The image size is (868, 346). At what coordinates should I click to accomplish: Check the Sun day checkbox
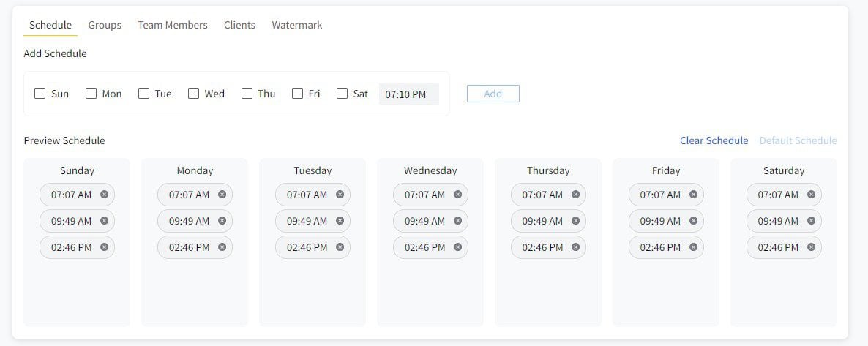pyautogui.click(x=40, y=94)
